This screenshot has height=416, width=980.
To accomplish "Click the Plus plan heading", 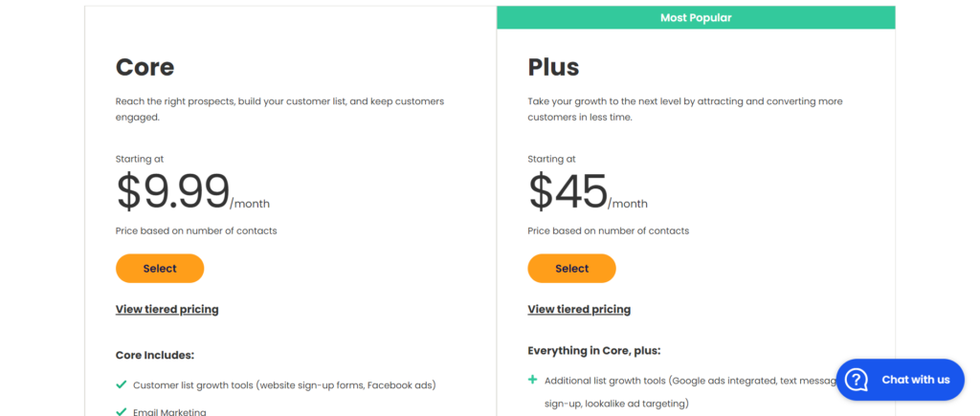I will (553, 67).
